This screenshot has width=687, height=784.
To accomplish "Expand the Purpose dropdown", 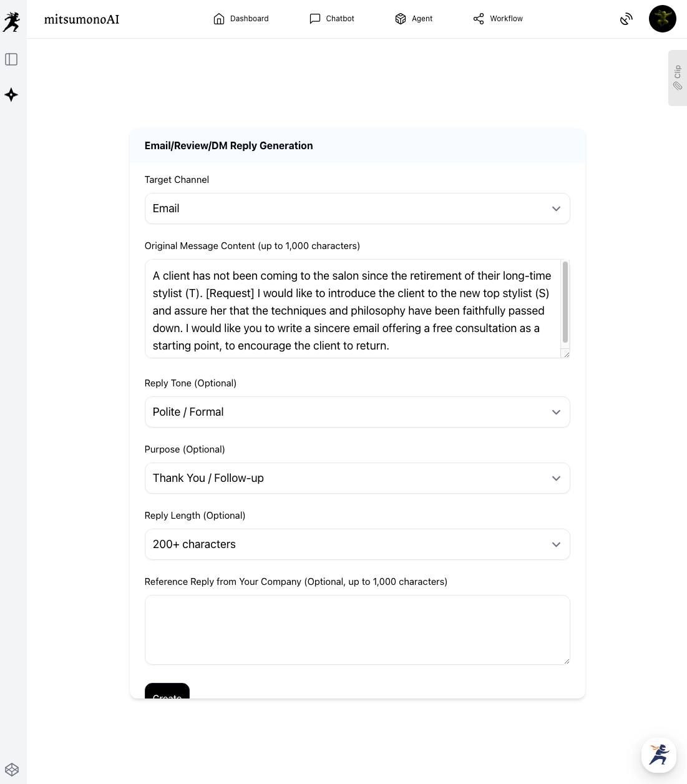I will [x=357, y=478].
